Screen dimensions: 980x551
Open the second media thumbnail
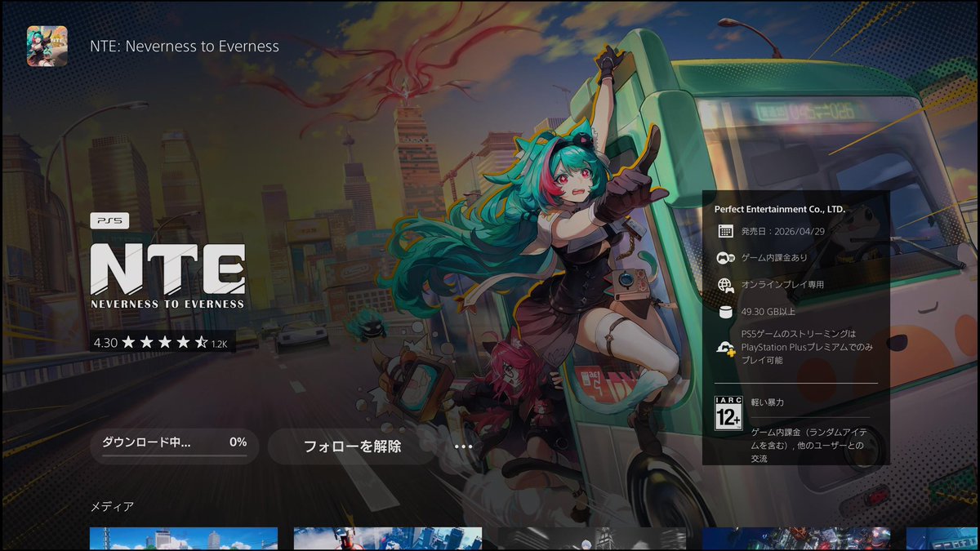(388, 539)
